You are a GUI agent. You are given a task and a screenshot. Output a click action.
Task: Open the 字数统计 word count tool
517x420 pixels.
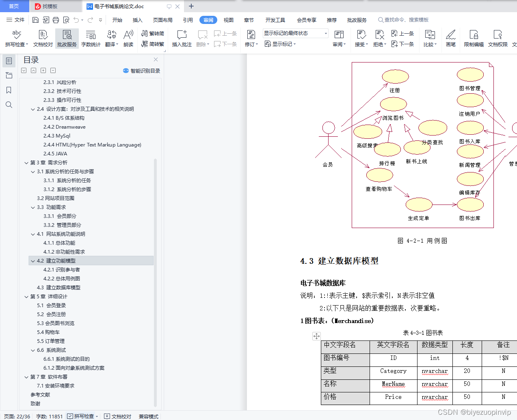point(91,39)
